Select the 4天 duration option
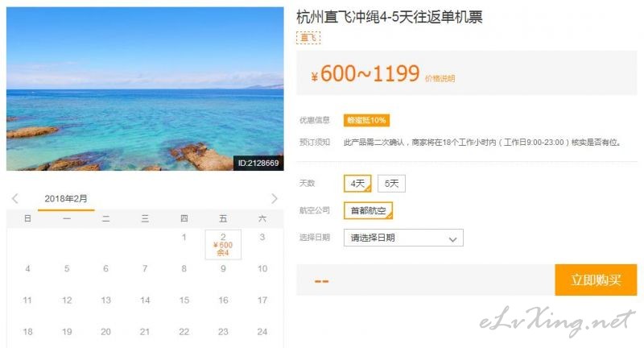Screen dimensions: 644x348 click(357, 183)
